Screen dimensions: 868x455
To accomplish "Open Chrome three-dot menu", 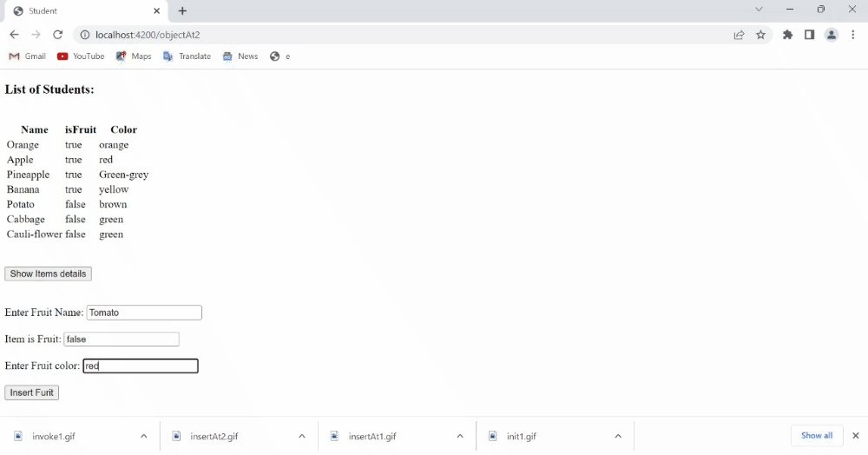I will tap(853, 35).
